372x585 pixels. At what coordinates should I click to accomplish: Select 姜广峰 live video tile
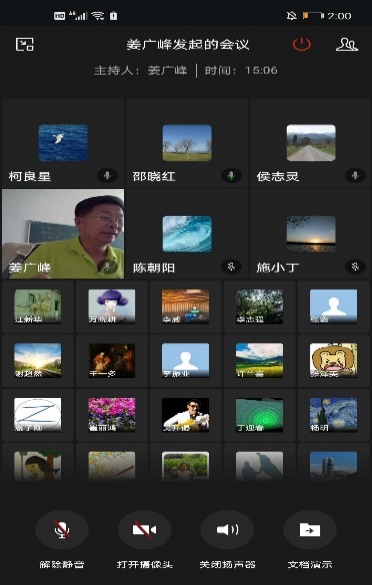[x=63, y=234]
